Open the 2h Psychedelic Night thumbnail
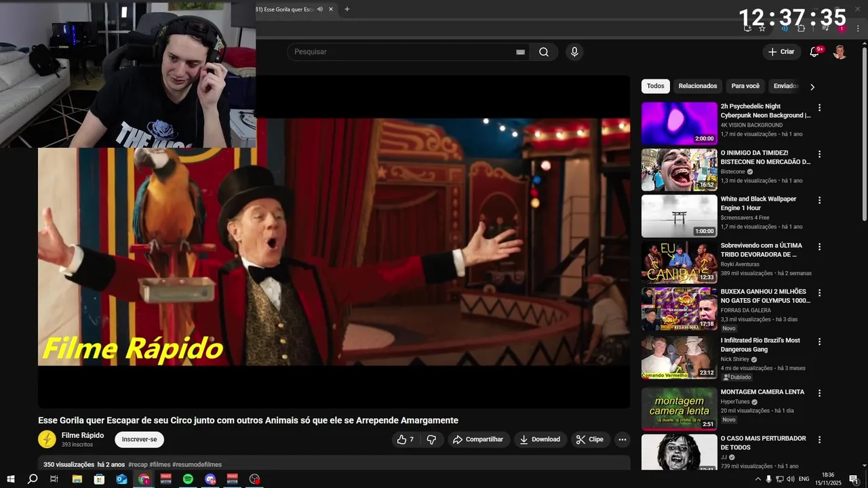Image resolution: width=868 pixels, height=488 pixels. click(x=679, y=123)
